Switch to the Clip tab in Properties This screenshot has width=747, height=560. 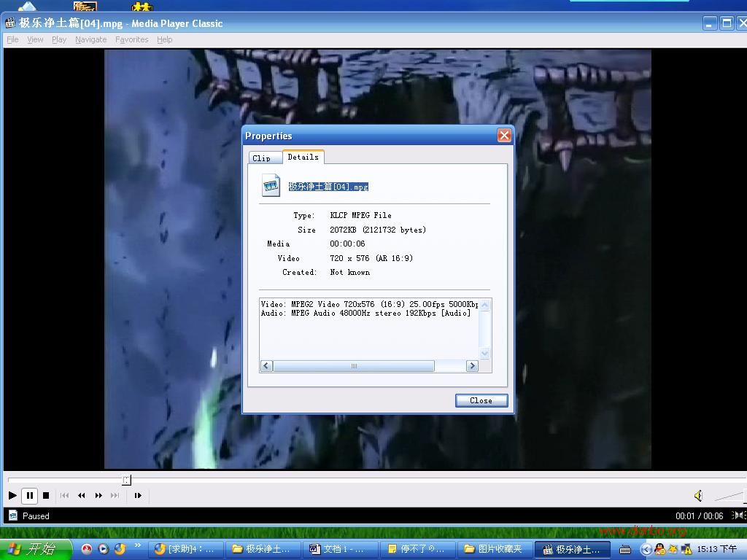point(265,158)
